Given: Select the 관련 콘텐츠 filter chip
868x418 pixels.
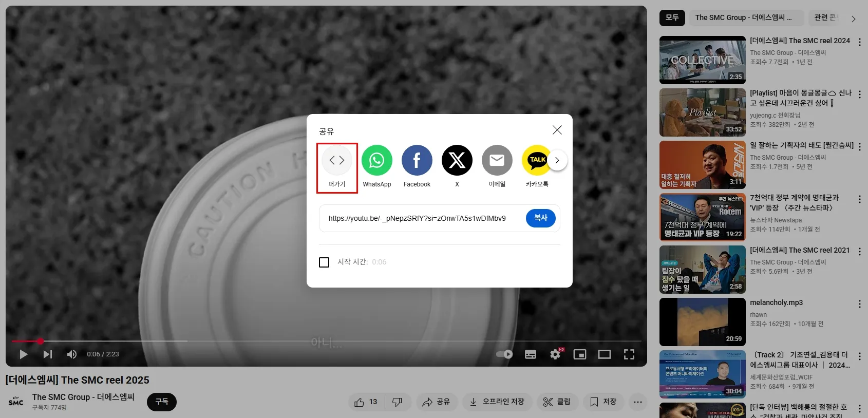Looking at the screenshot, I should pos(826,18).
